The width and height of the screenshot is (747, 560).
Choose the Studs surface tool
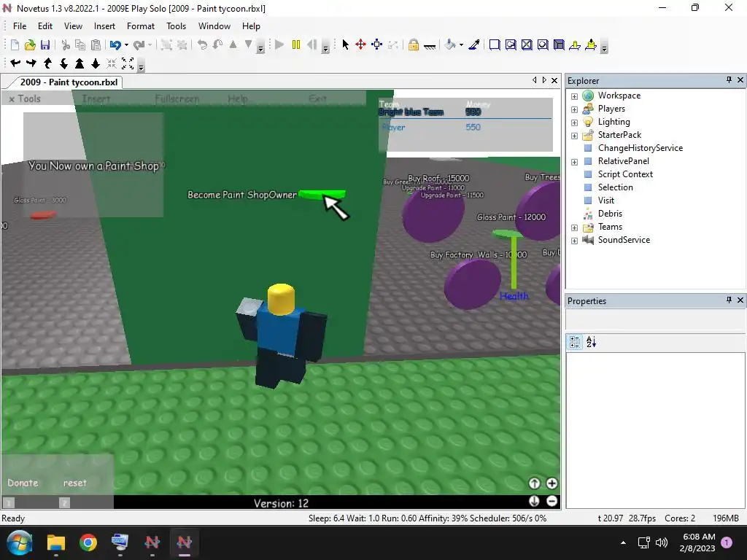point(543,44)
